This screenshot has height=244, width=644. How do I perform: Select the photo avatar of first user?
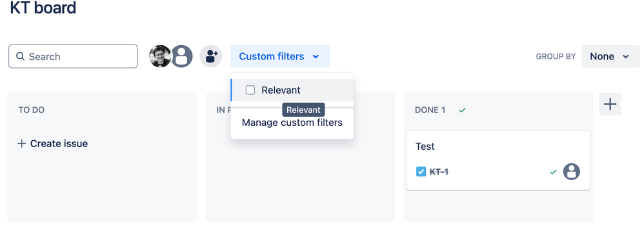160,56
